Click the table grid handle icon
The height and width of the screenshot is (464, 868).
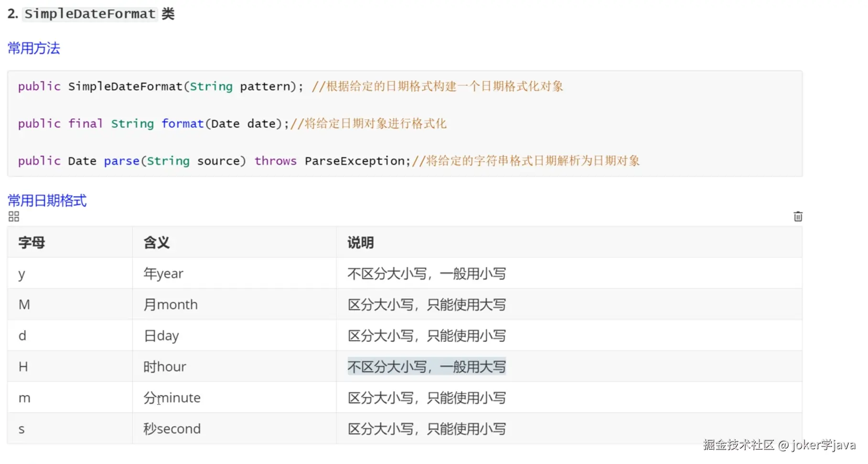[x=14, y=217]
